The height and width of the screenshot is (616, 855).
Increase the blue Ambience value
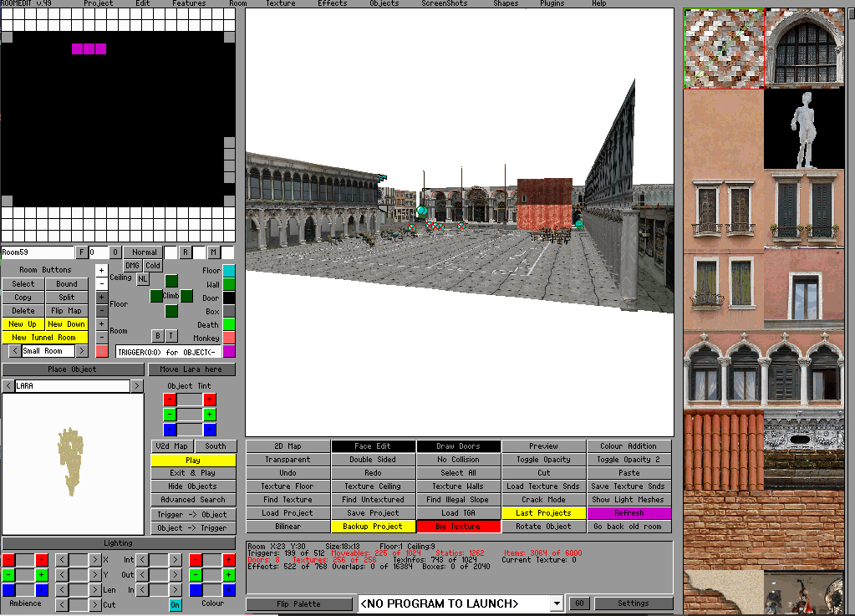pyautogui.click(x=42, y=590)
